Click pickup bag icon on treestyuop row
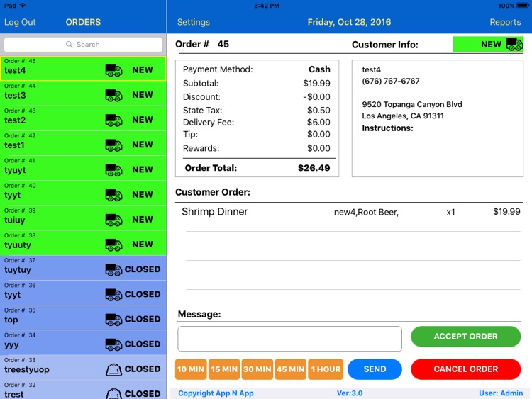Screen dimensions: 532x399 point(113,369)
